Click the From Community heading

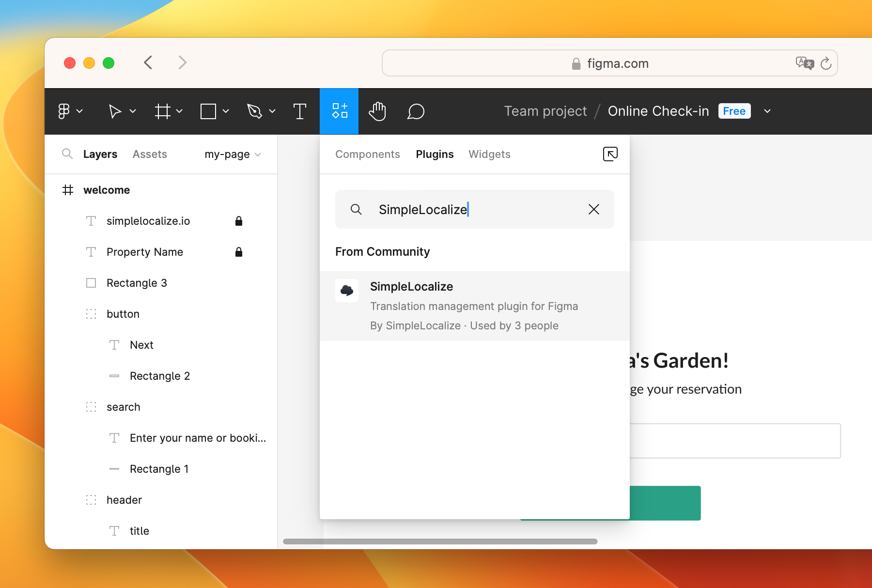(383, 252)
